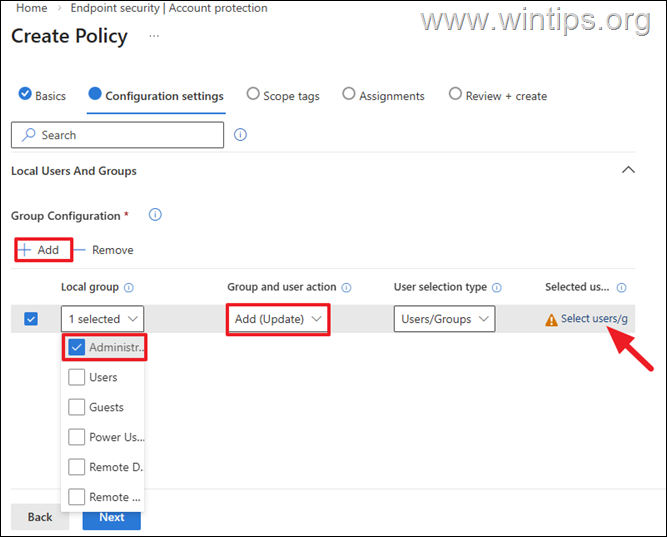Viewport: 667px width, 537px height.
Task: Check the Guests local group option
Action: pos(77,407)
